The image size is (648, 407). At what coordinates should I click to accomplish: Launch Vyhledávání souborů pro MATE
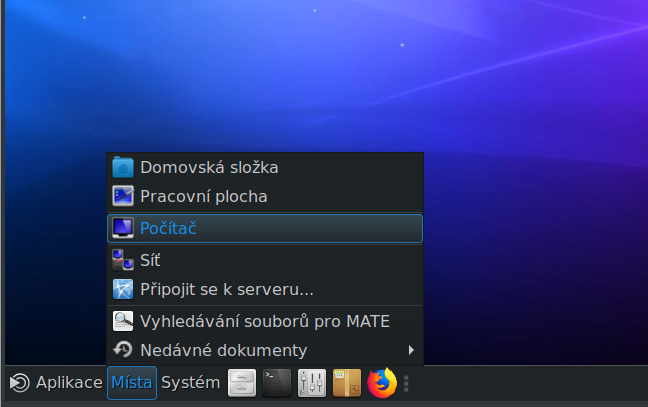pos(265,321)
